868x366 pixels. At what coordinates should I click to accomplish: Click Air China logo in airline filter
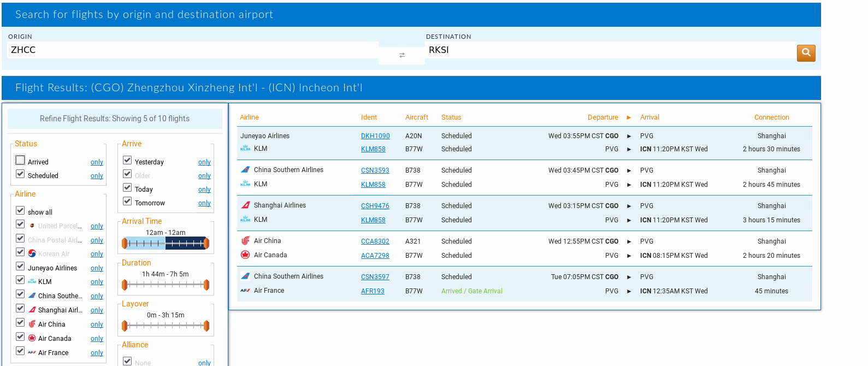pyautogui.click(x=32, y=324)
